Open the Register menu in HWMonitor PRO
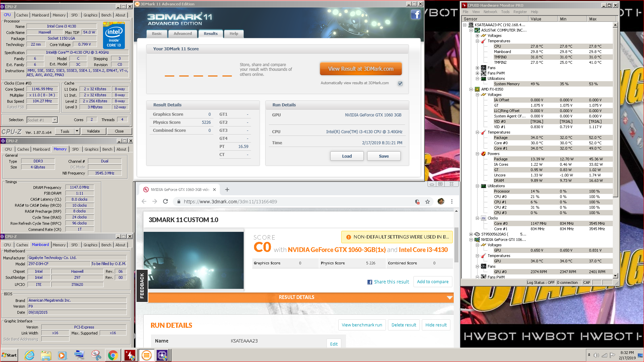The image size is (644, 362). pos(520,12)
